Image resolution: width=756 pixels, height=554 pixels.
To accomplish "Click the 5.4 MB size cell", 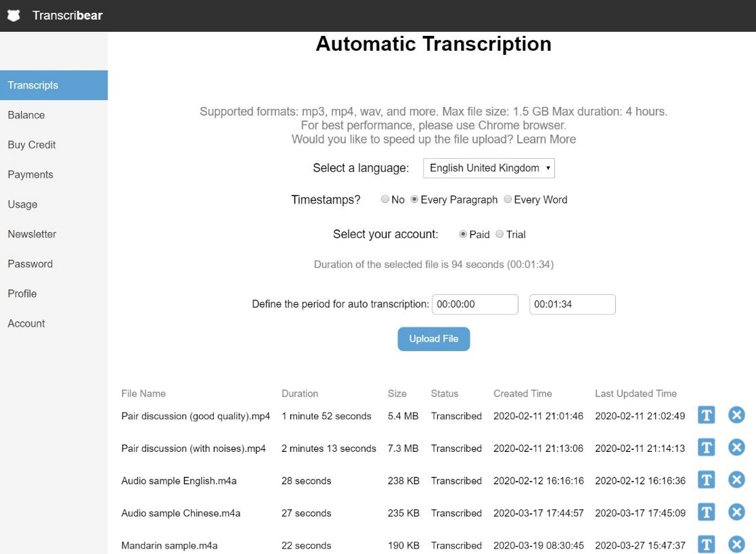I will tap(403, 416).
